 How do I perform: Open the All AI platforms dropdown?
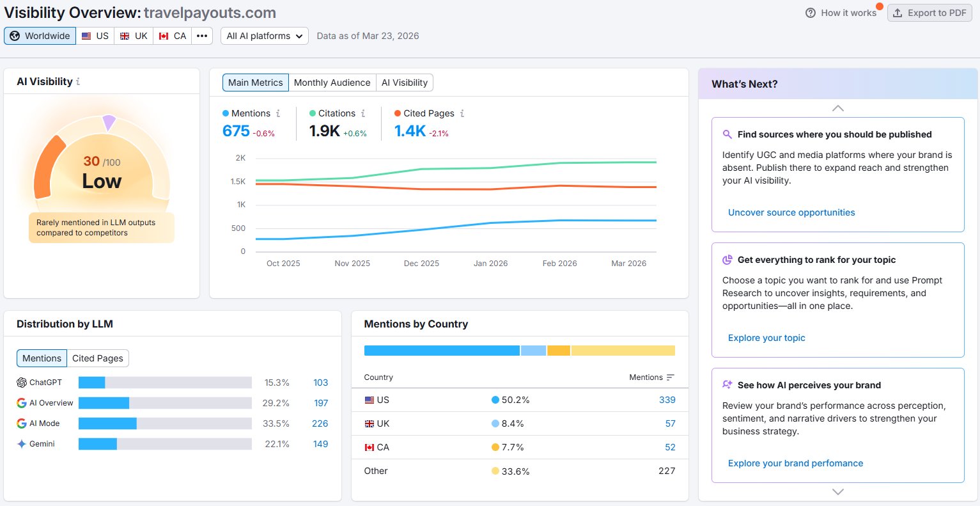pos(265,36)
